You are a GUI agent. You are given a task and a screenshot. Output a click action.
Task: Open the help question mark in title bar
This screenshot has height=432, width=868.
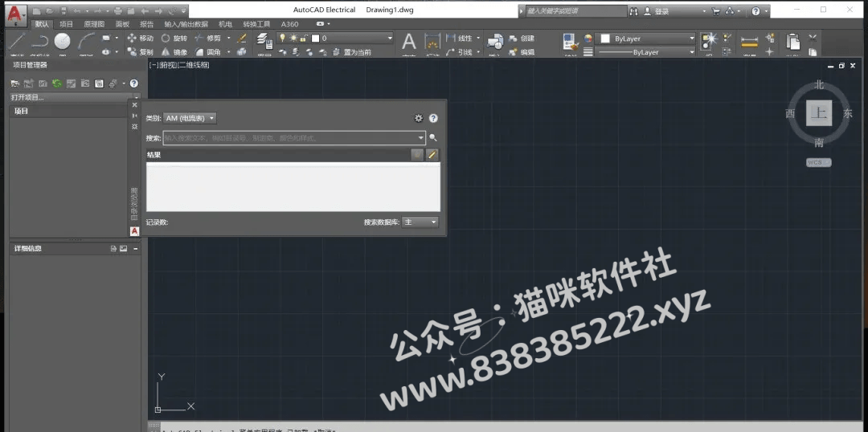pyautogui.click(x=755, y=10)
